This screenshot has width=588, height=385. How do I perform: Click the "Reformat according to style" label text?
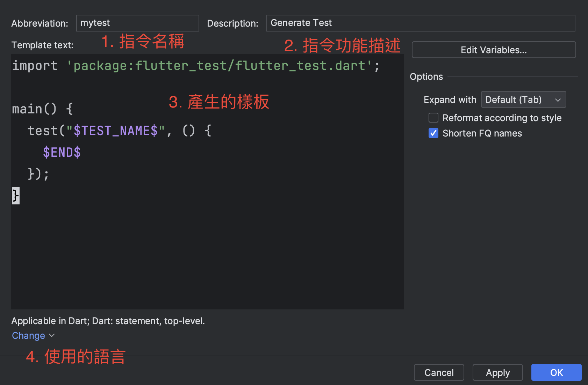(502, 118)
